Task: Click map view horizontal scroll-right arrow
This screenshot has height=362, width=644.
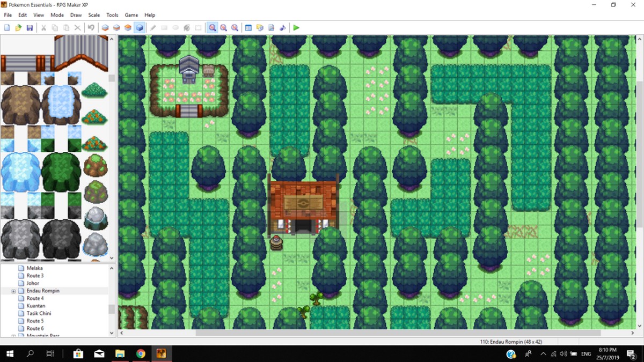Action: point(632,333)
